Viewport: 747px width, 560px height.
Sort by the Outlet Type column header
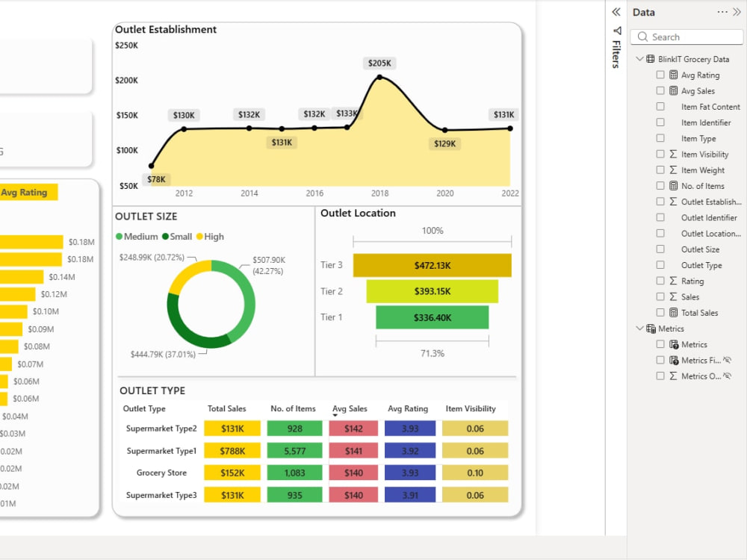144,408
